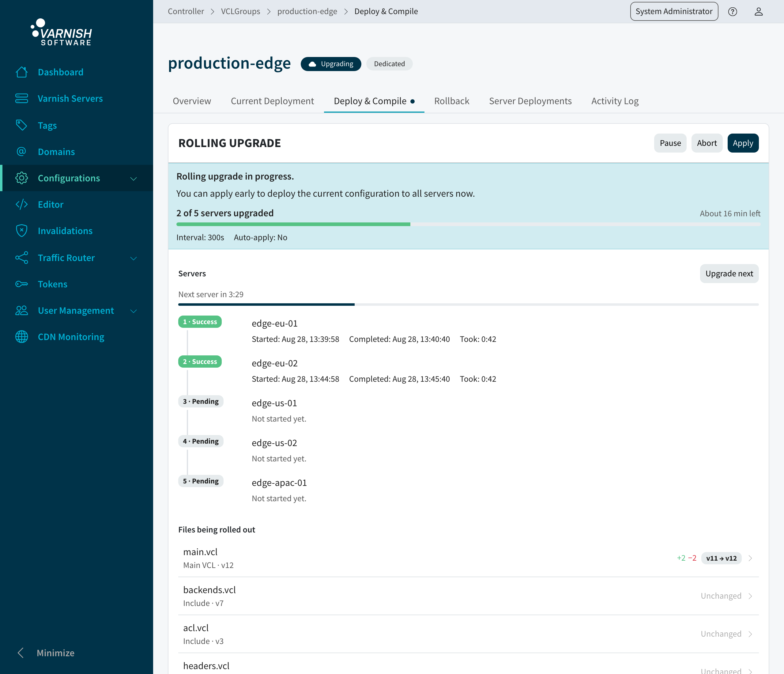
Task: Click the Varnish Servers rack icon
Action: [21, 98]
